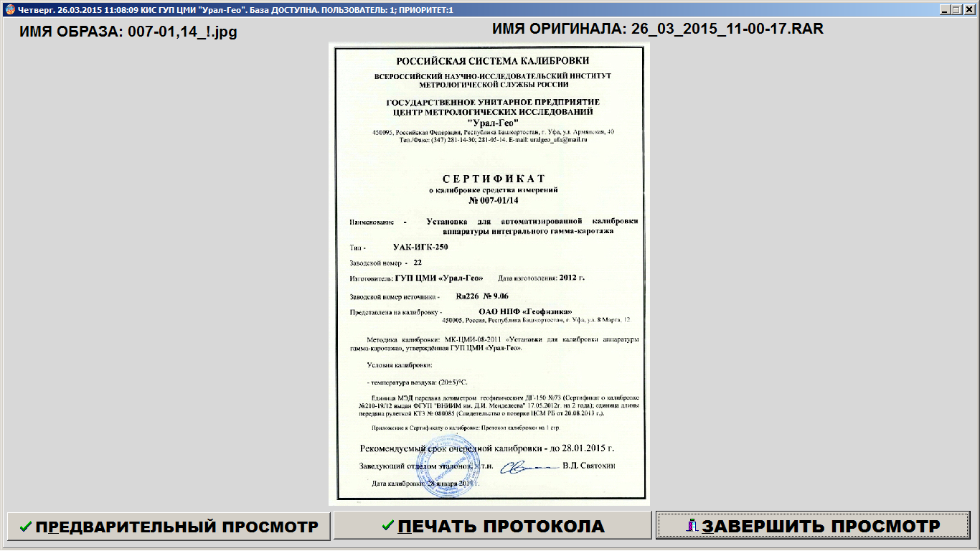Click the ОАО НПФ «Геофизика» text
The height and width of the screenshot is (551, 980).
coord(525,311)
